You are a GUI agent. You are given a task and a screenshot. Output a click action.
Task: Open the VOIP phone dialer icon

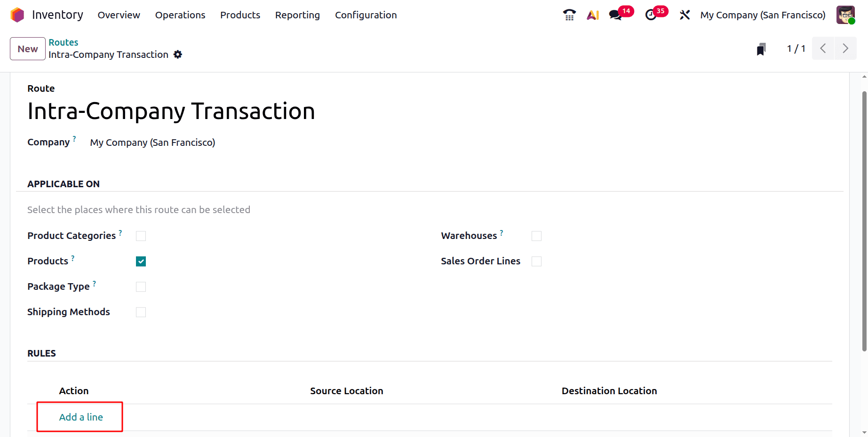click(x=569, y=15)
